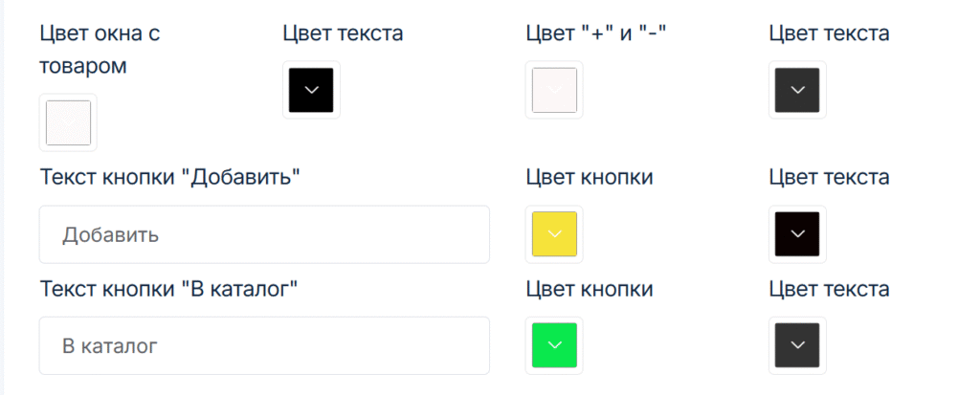Click the 'Цвет кнопки' label above the green swatch
This screenshot has width=980, height=395.
coord(590,289)
